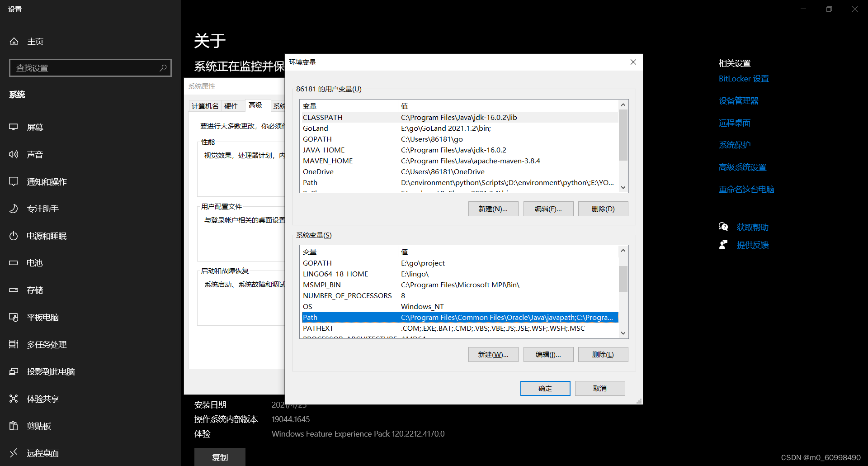
Task: Open the 重命名这台电脑 link
Action: click(746, 190)
